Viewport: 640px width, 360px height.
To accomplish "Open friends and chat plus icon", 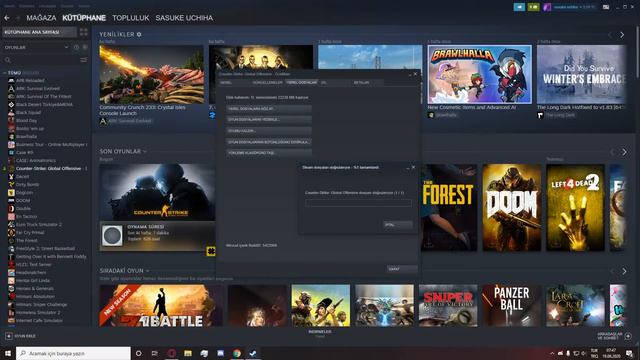I will tap(629, 336).
